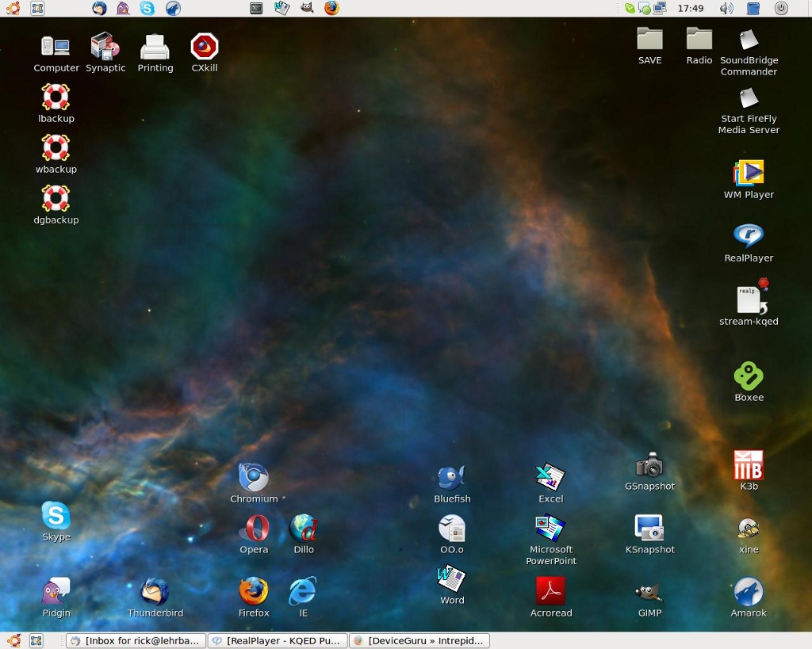Viewport: 812px width, 649px height.
Task: Open the Computer desktop icon
Action: [56, 47]
